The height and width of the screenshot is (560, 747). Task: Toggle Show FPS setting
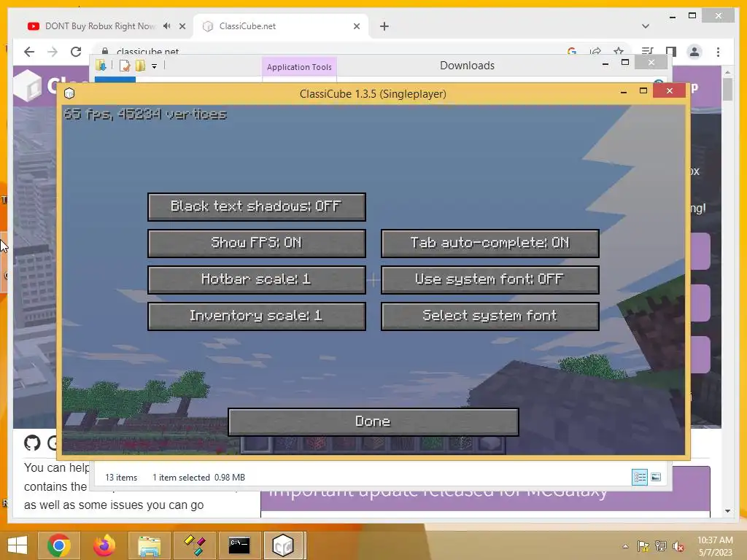(257, 243)
